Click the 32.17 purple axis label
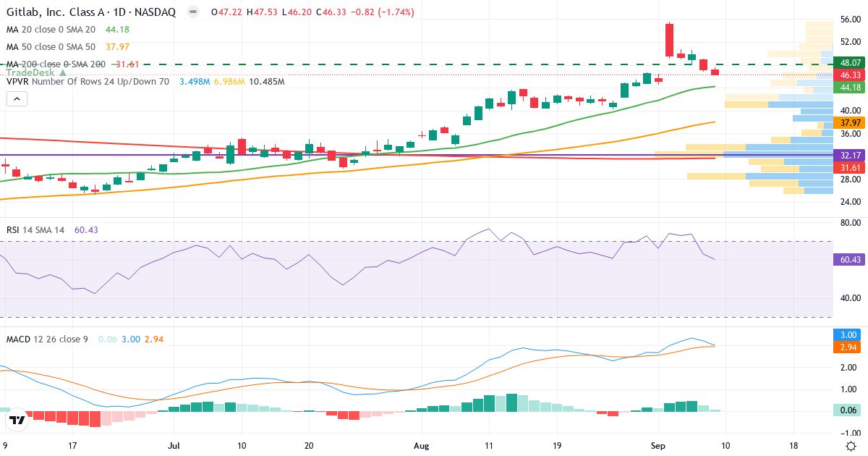The image size is (868, 456). coord(849,155)
